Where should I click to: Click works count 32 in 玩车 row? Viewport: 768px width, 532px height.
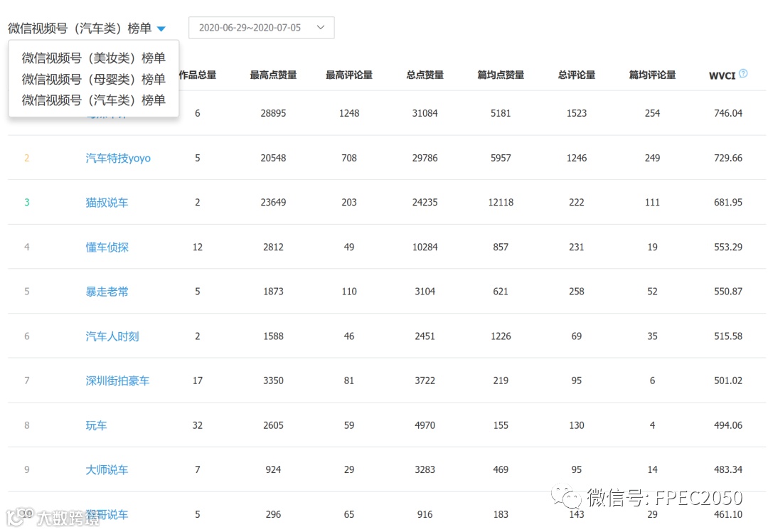click(x=198, y=425)
